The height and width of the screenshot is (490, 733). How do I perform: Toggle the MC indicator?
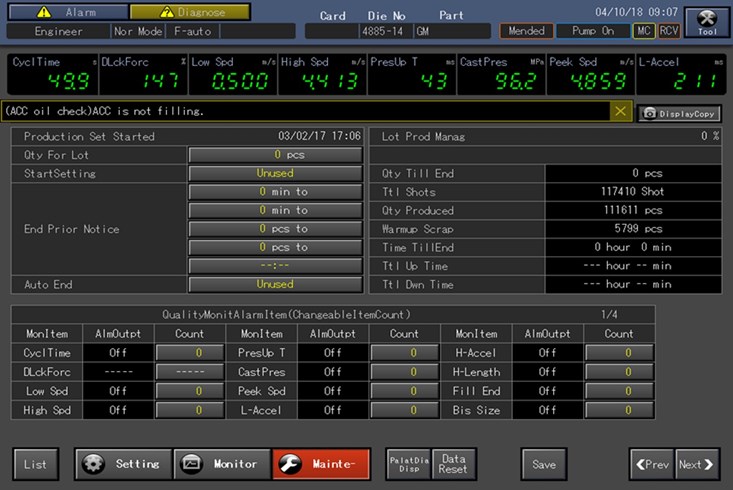(x=645, y=31)
